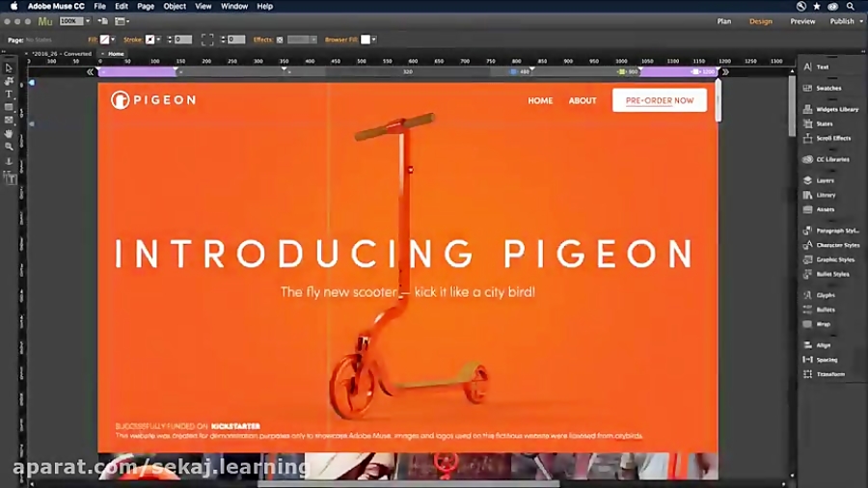Open the Object menu
The image size is (868, 488).
tap(175, 6)
